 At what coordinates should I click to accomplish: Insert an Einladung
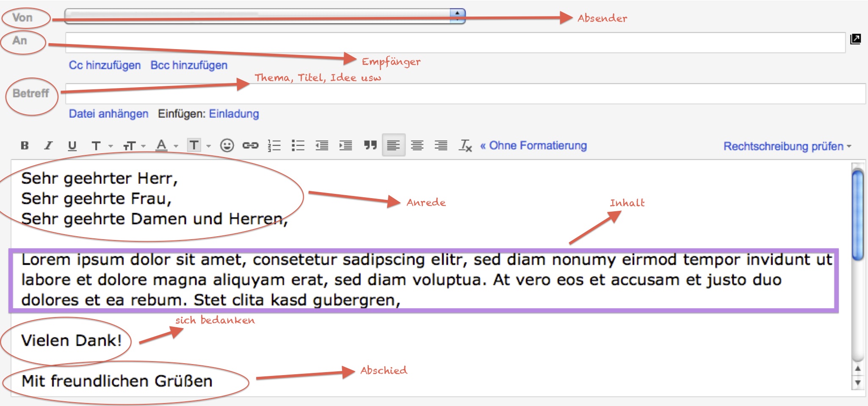coord(234,114)
